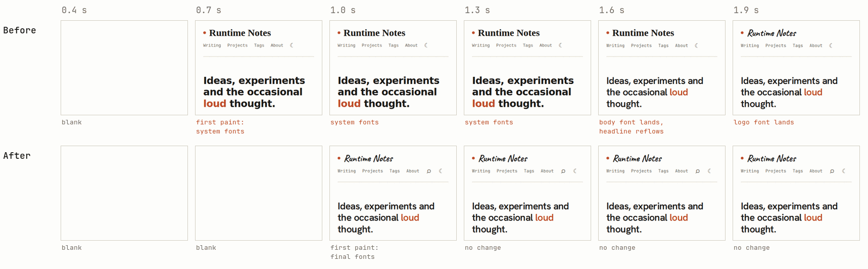Viewport: 868px width, 269px height.
Task: Click the moon icon in Before 1.6 s frame
Action: coord(696,46)
